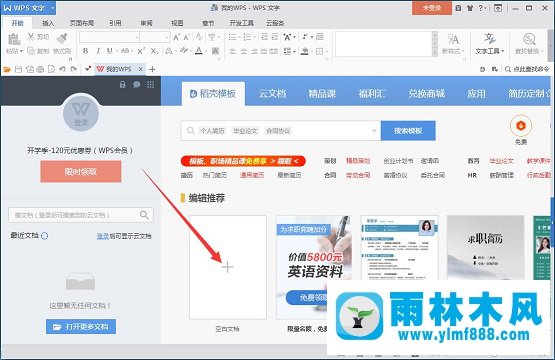Screen dimensions: 555x360
Task: Click the 常用合同 category link
Action: tap(358, 175)
